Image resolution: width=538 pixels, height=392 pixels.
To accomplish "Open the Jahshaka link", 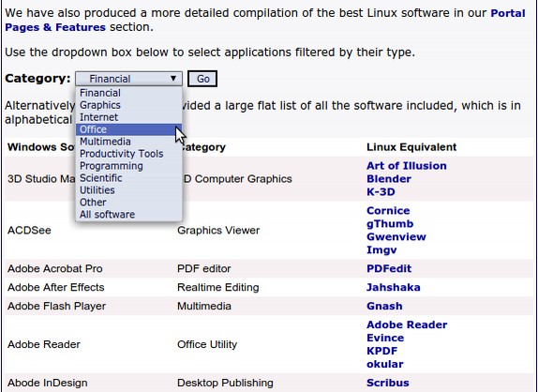I will point(394,287).
